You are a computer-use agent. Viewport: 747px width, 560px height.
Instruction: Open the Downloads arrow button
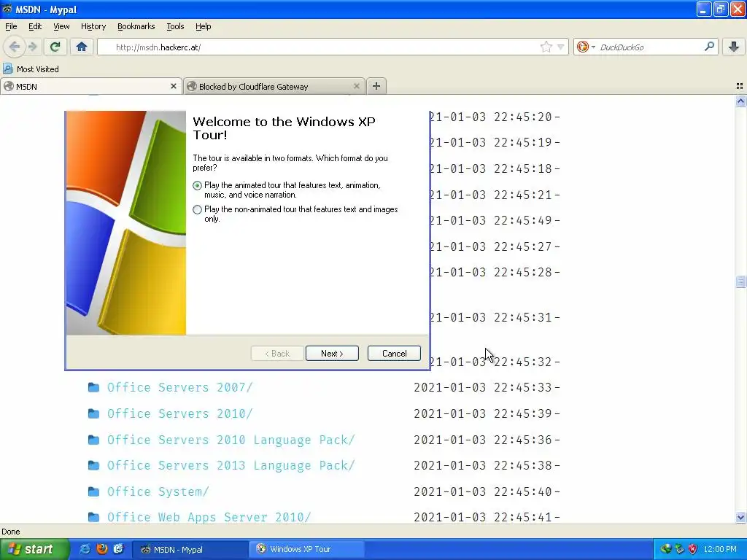[x=734, y=47]
